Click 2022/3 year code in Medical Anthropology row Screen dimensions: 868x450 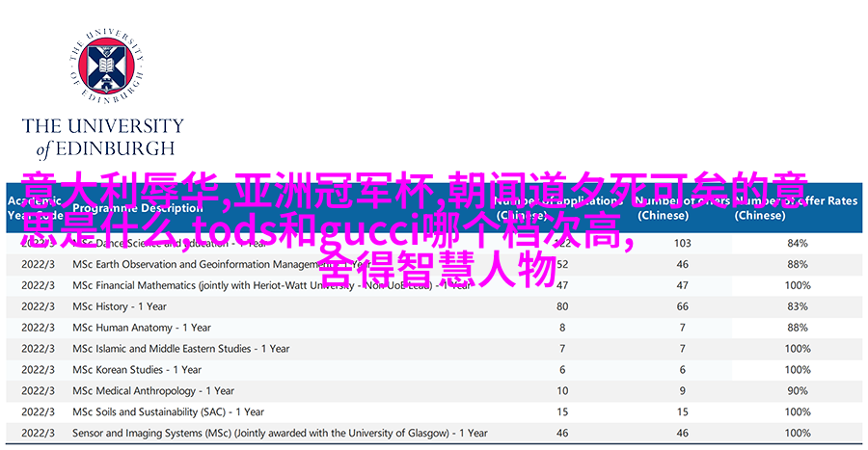(39, 391)
